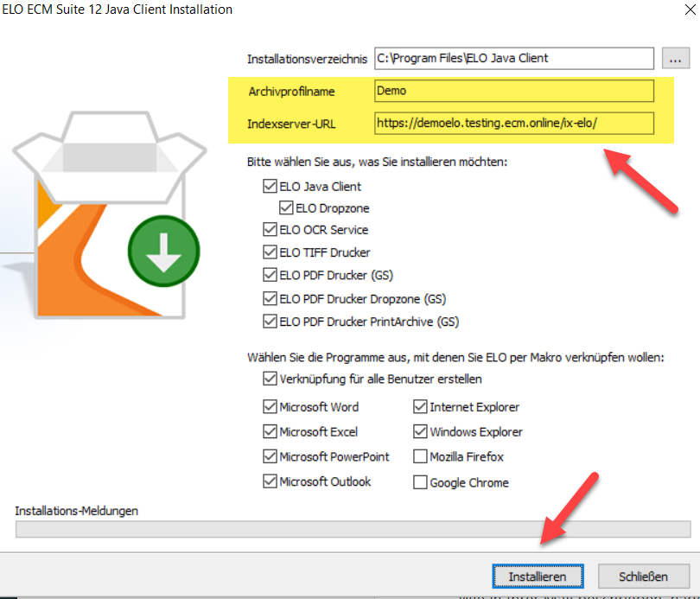
Task: Uncheck the ELO Dropzone option
Action: (286, 208)
